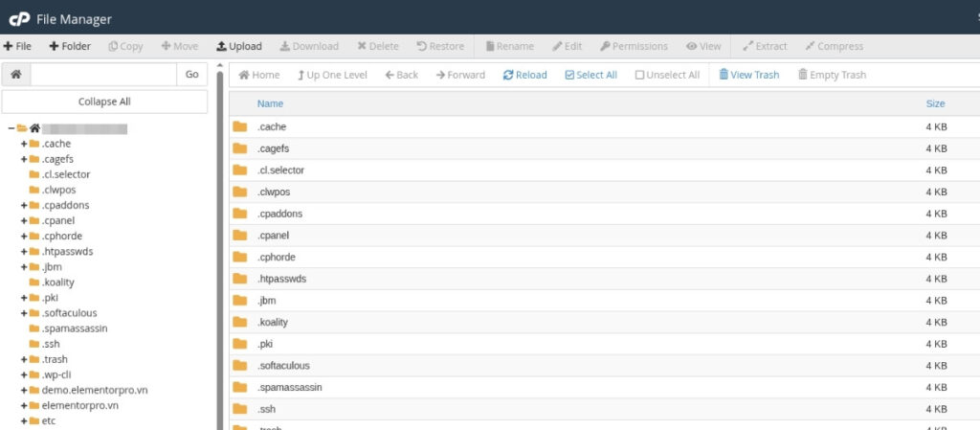Expand the .softaculous tree folder
The width and height of the screenshot is (980, 430).
[24, 313]
